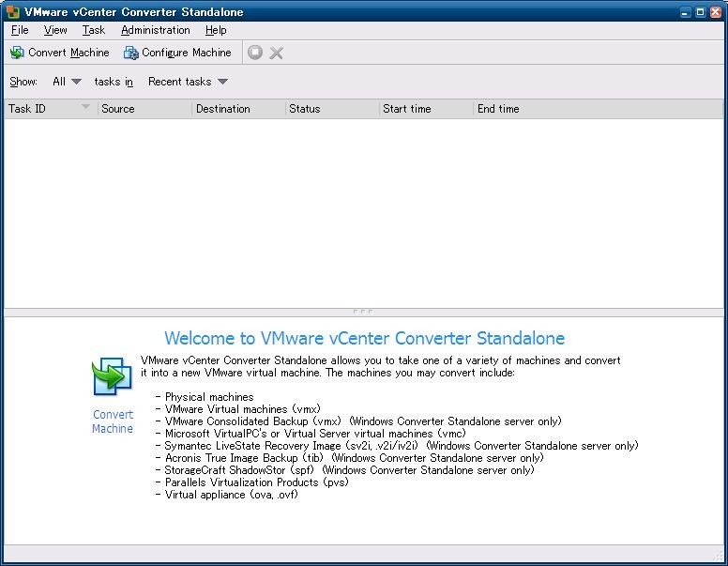This screenshot has height=566, width=728.
Task: Maximize the vCenter Converter window
Action: point(700,12)
